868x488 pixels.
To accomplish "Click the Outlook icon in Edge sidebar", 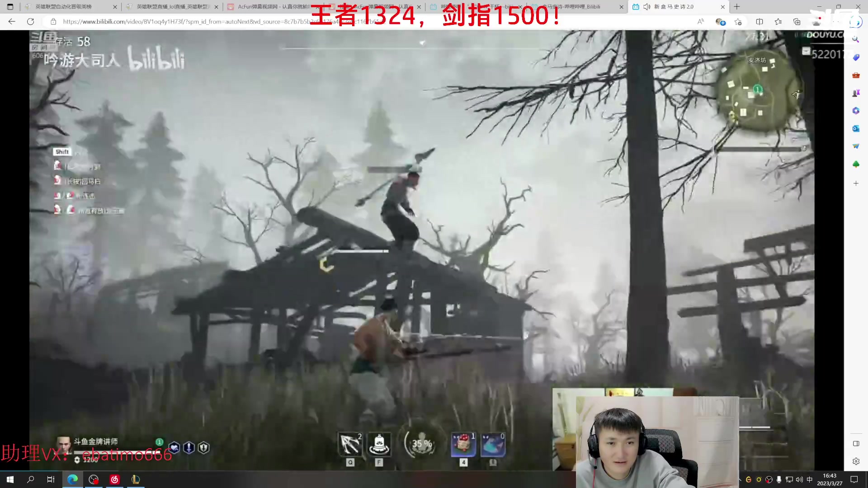I will pos(856,128).
